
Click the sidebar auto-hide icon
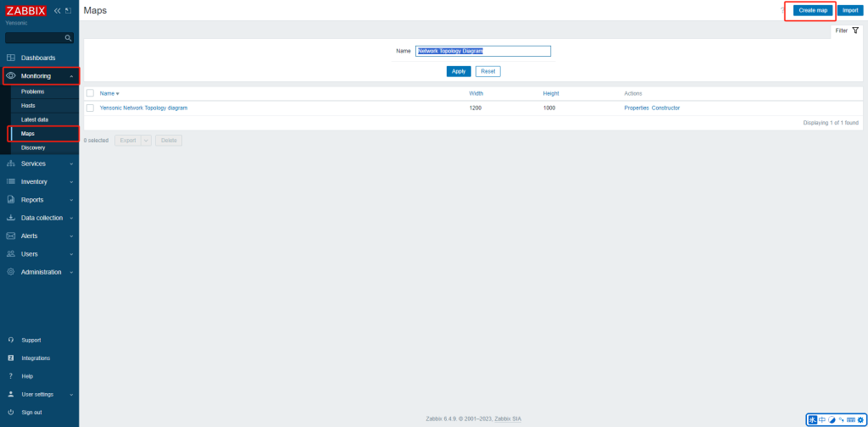pyautogui.click(x=68, y=10)
